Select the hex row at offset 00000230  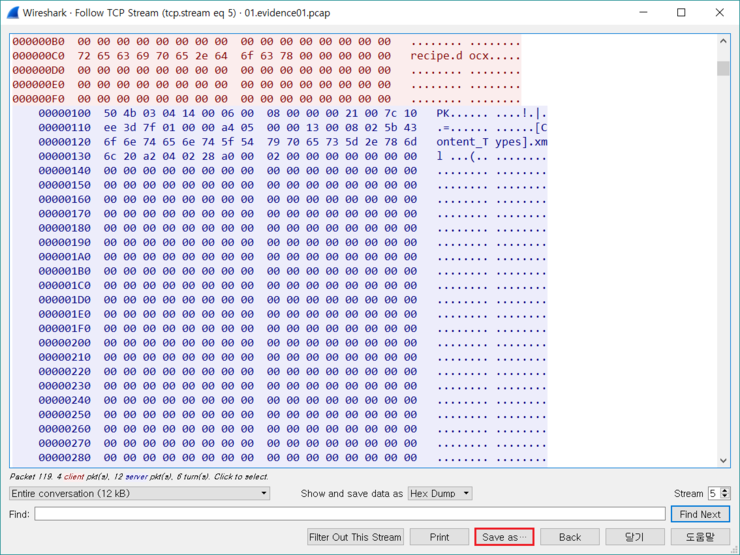293,386
